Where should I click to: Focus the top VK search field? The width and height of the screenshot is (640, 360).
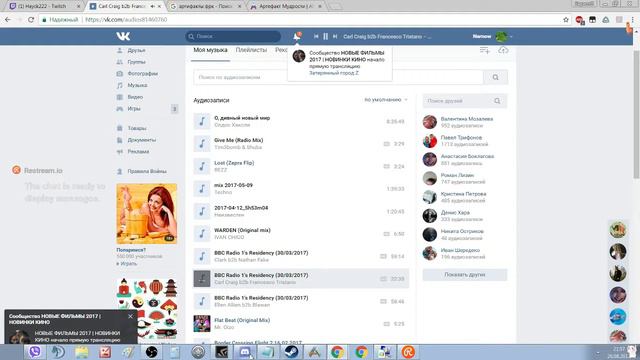[233, 36]
